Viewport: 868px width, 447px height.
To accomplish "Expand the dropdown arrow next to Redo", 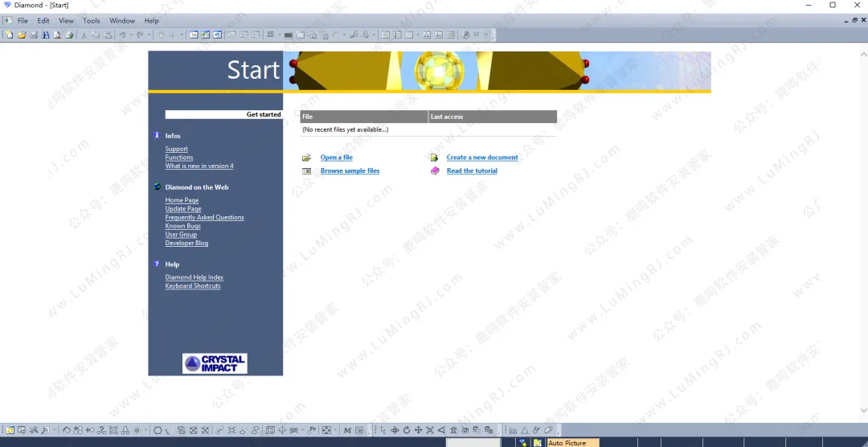I will click(149, 35).
